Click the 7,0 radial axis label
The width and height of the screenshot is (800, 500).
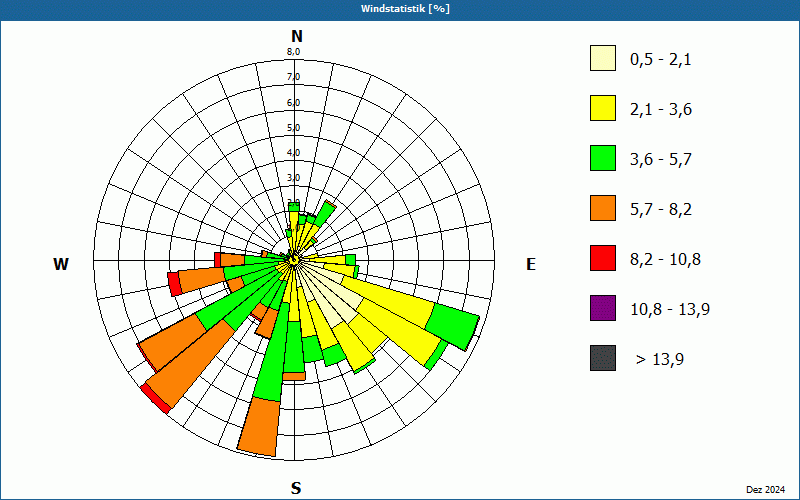tap(293, 77)
